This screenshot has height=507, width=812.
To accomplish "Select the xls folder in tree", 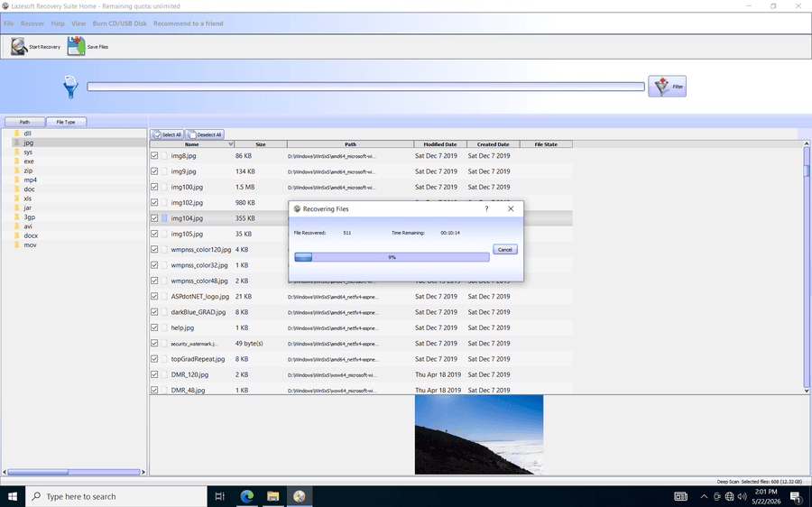I will click(x=27, y=198).
